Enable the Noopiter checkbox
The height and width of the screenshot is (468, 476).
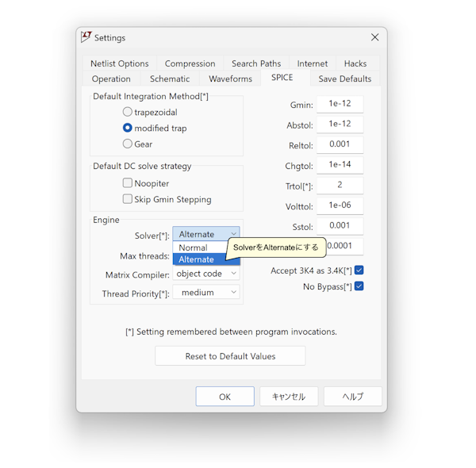[x=128, y=183]
